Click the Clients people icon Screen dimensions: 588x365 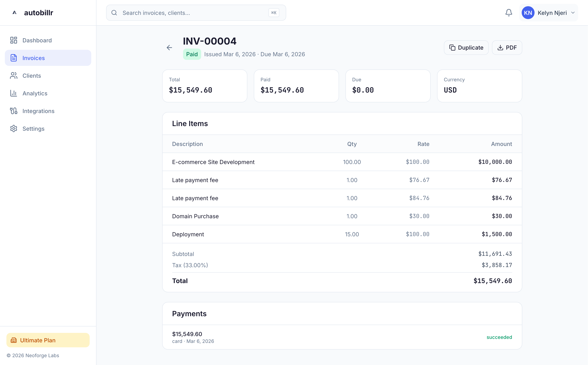[x=13, y=75]
